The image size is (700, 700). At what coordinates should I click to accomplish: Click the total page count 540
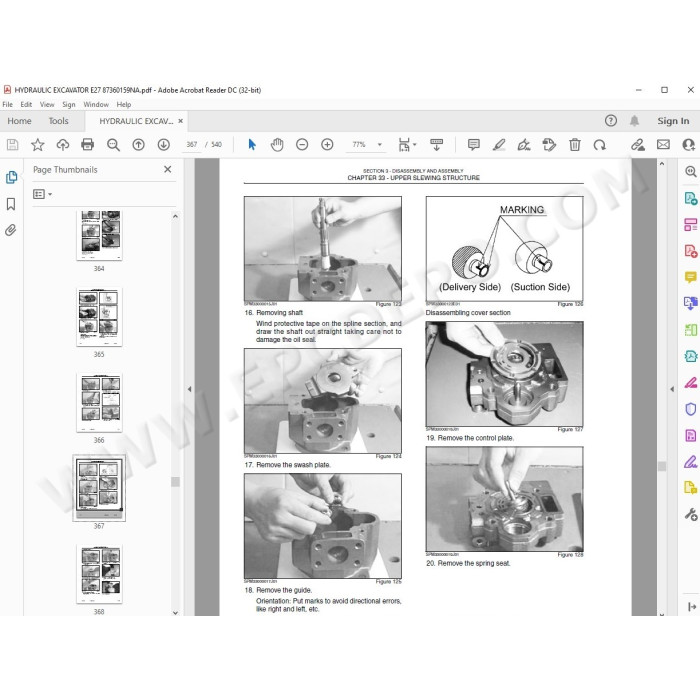tap(217, 144)
